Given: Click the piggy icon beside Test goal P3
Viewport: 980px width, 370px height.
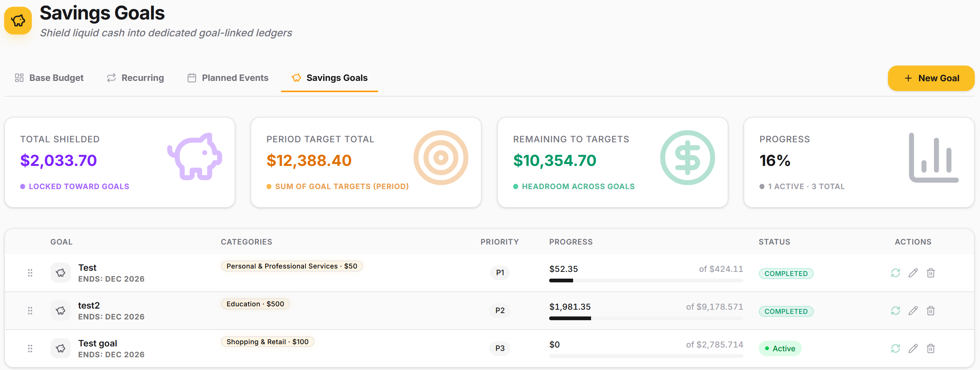Looking at the screenshot, I should pos(61,348).
